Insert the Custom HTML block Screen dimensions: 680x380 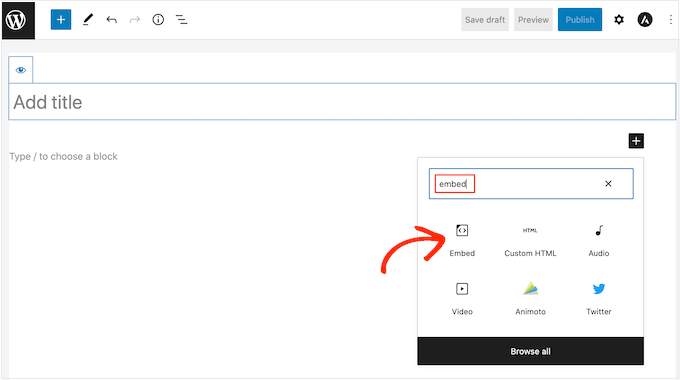pyautogui.click(x=530, y=240)
